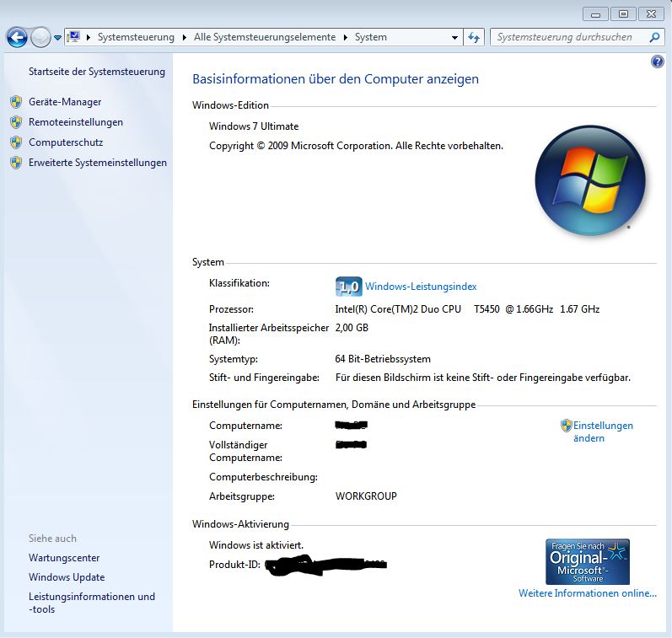This screenshot has width=672, height=638.
Task: Expand arrow after Systemsteuerung breadcrumb
Action: (x=185, y=37)
